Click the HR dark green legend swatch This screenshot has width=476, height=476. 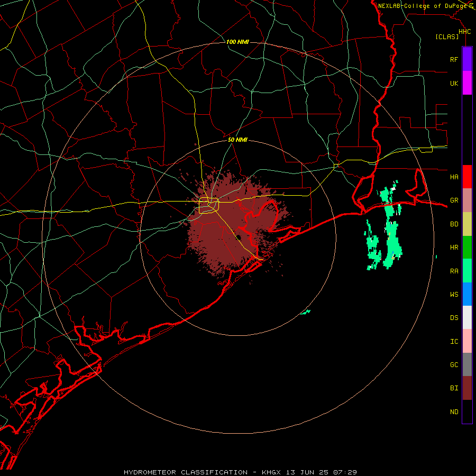(x=467, y=248)
